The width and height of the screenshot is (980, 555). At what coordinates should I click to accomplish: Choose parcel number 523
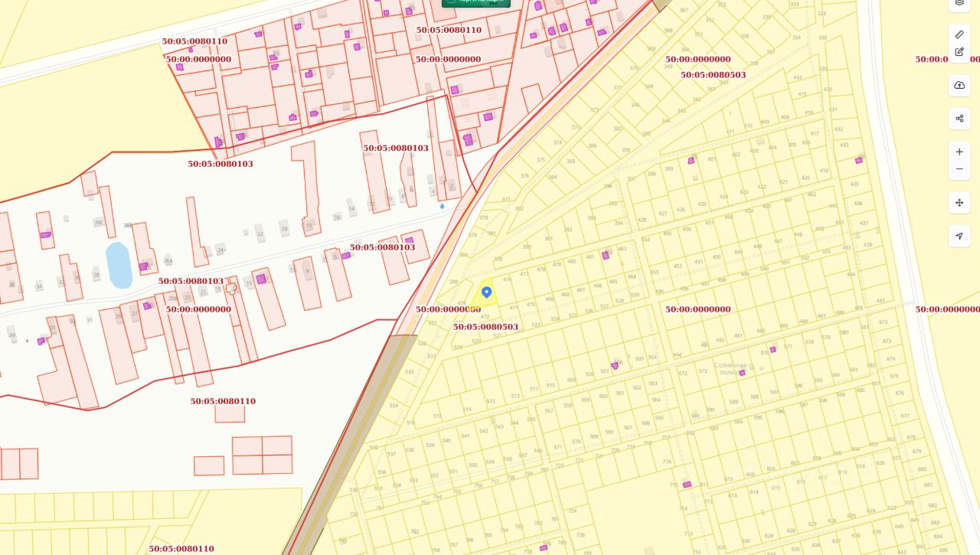pos(536,325)
